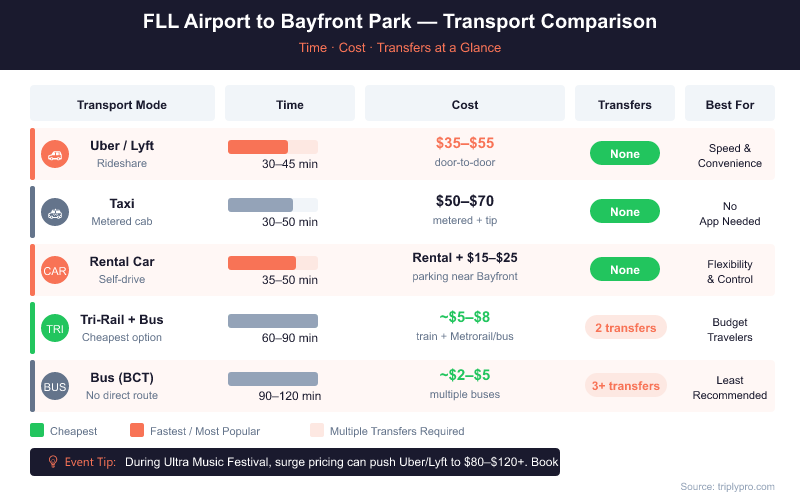Click the orange CAR rental icon
Image resolution: width=800 pixels, height=500 pixels.
point(55,270)
